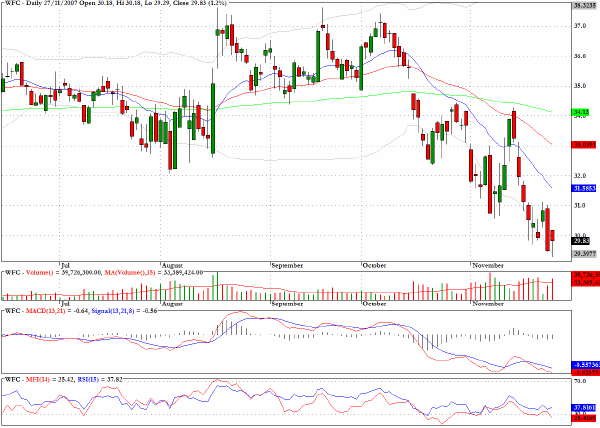This screenshot has width=600, height=428.
Task: Select the black 29.83 closing price label
Action: point(581,241)
